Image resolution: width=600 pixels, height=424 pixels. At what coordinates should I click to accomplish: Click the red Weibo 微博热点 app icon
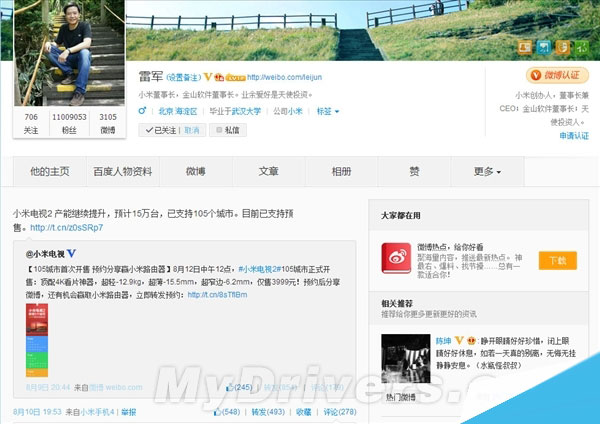coord(396,258)
